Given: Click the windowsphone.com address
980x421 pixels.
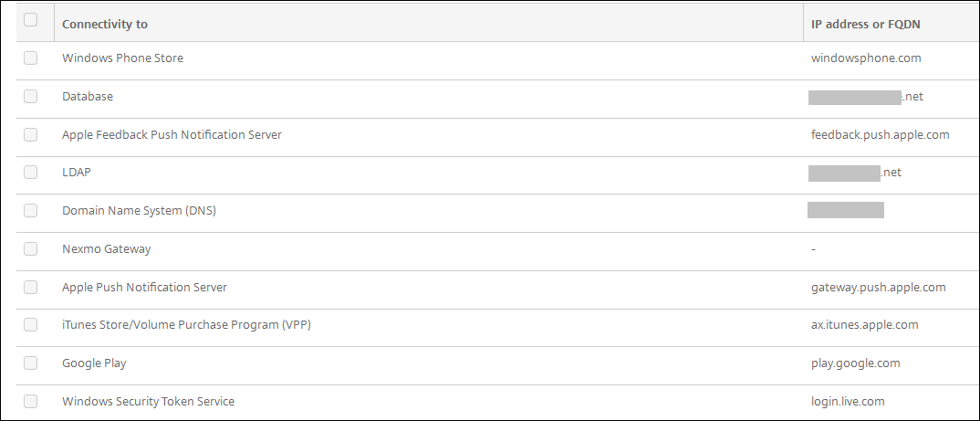Looking at the screenshot, I should (866, 58).
